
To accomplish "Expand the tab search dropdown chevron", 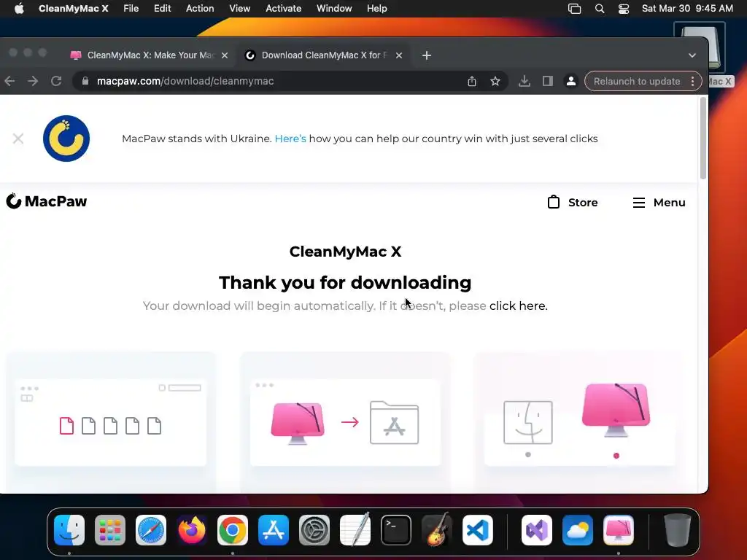I will point(692,55).
